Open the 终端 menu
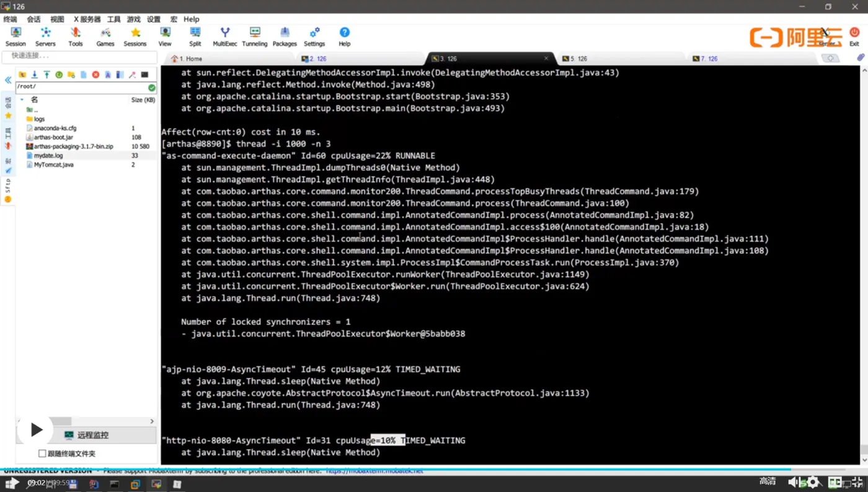 pos(10,19)
